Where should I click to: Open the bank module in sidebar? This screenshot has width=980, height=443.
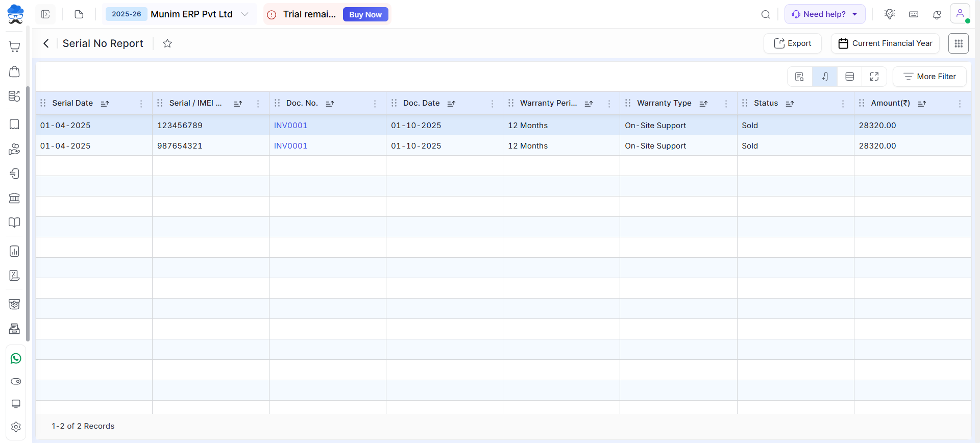[x=15, y=198]
